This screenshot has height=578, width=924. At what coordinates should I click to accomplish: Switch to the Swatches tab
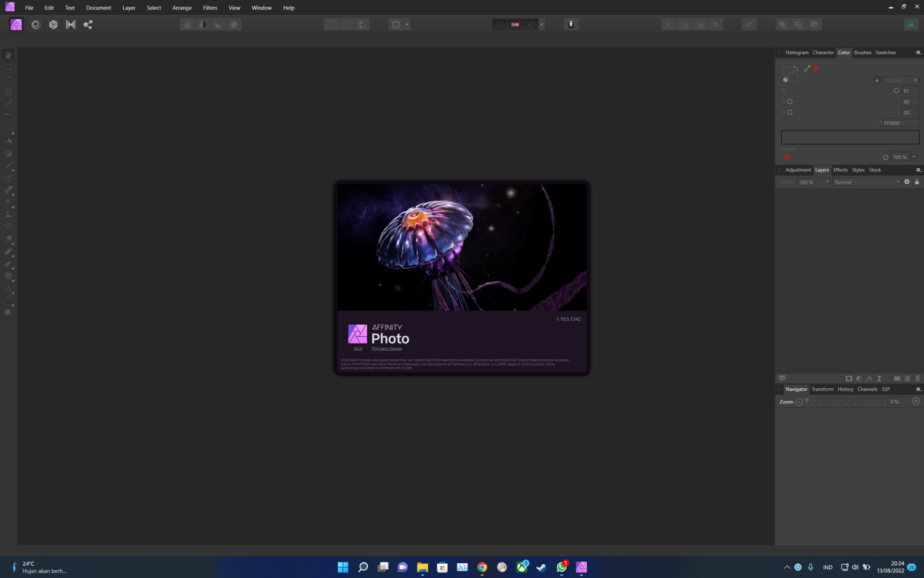[885, 52]
